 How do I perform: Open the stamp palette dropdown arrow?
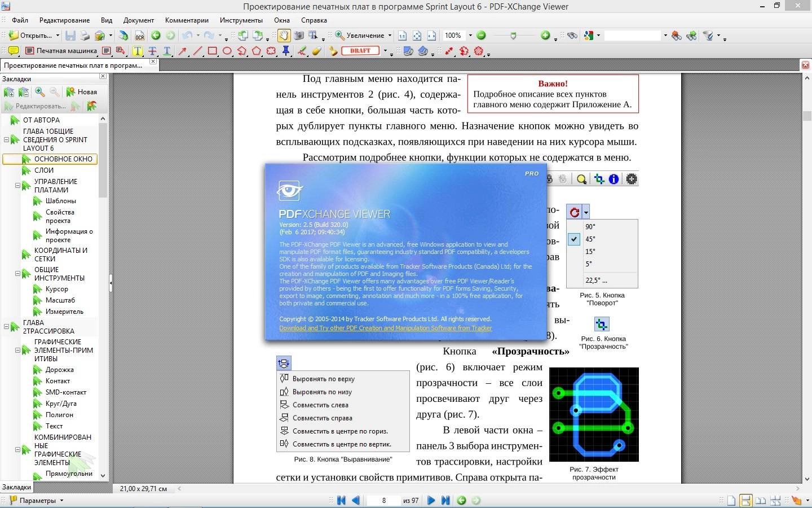[x=385, y=51]
